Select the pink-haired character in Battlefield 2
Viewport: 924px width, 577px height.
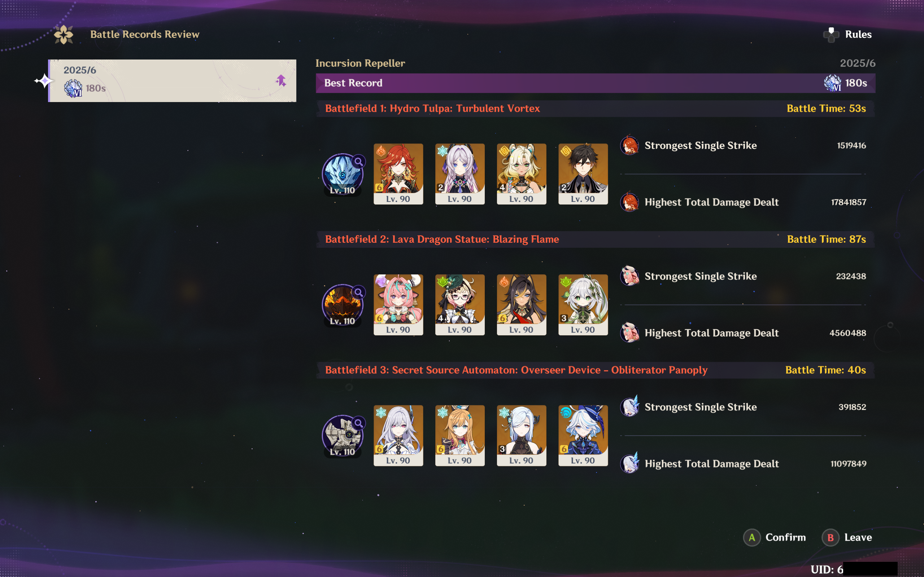[x=398, y=305]
